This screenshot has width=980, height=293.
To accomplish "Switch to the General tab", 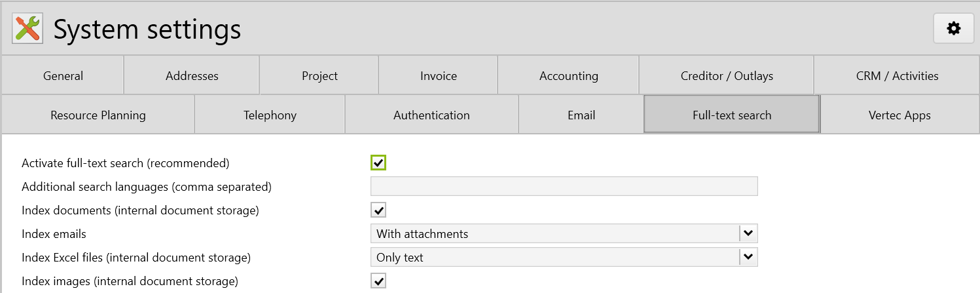I will point(63,75).
